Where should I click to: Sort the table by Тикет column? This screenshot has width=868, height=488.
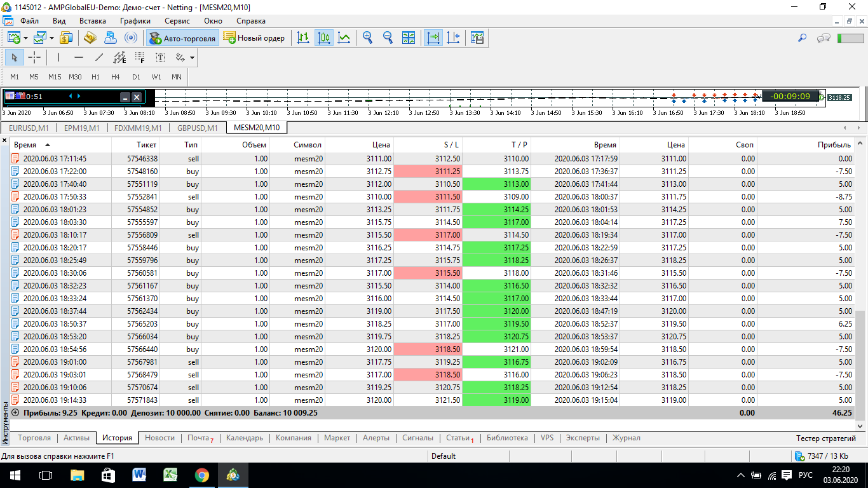(x=136, y=145)
